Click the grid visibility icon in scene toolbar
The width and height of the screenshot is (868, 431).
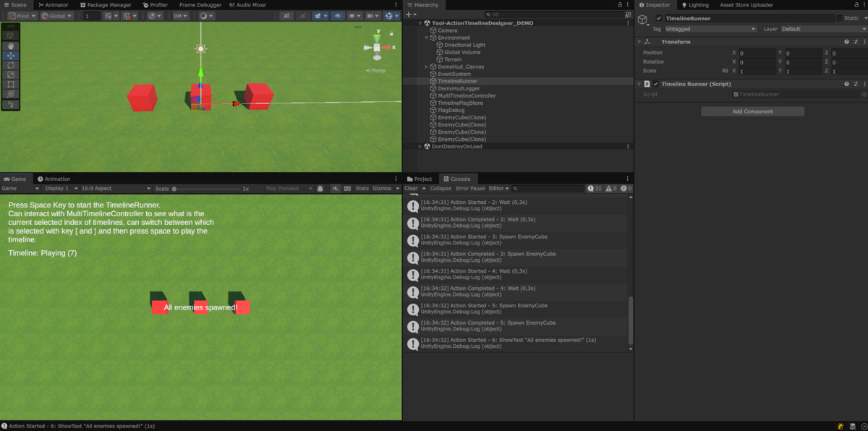click(x=352, y=16)
